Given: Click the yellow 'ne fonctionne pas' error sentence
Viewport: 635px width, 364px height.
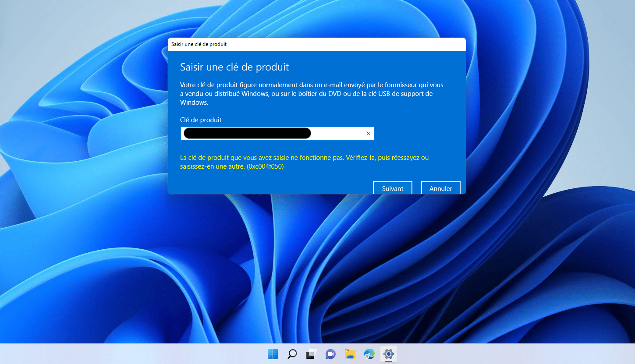Looking at the screenshot, I should pyautogui.click(x=304, y=158).
